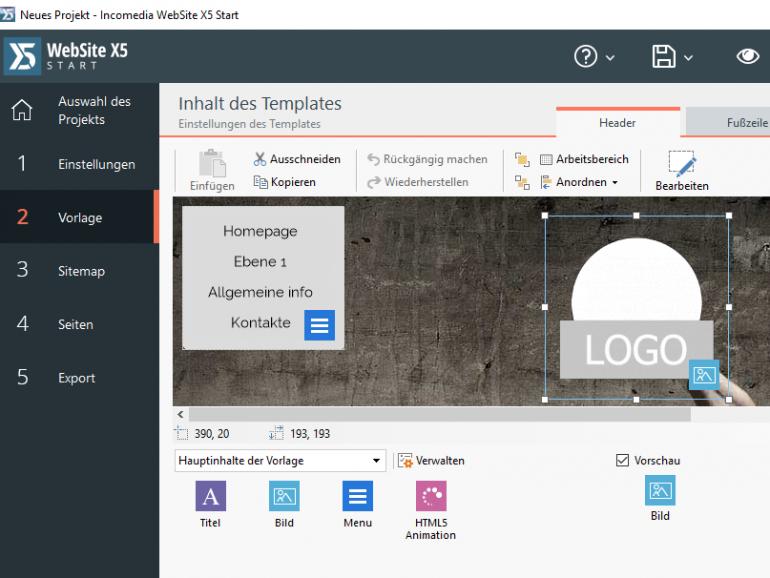Click the bring-to-front layer icon
The image size is (770, 578).
pos(522,159)
